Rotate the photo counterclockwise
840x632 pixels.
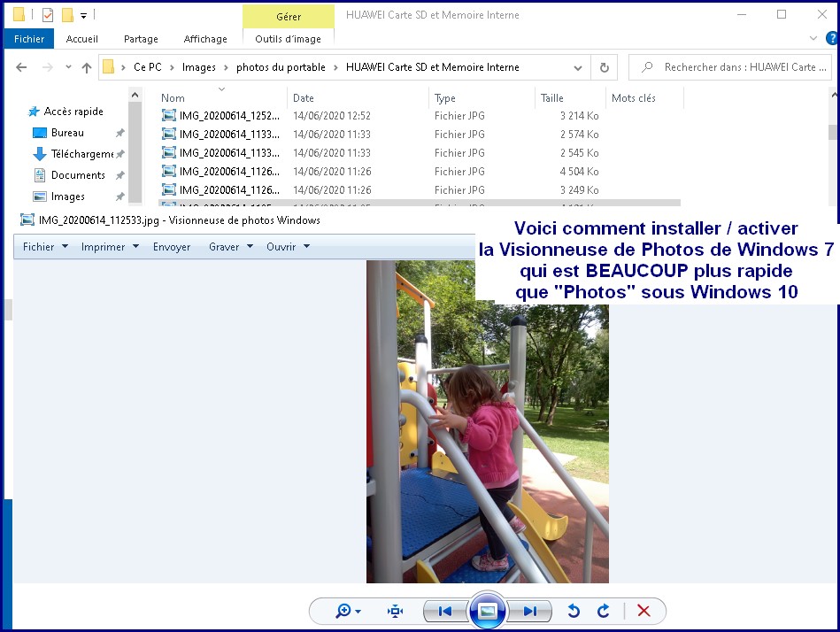pos(573,611)
